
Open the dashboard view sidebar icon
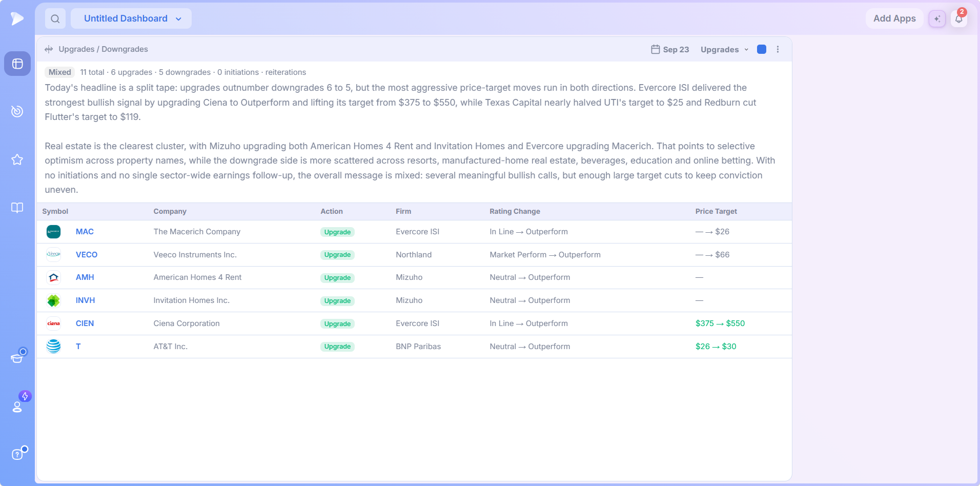pos(17,64)
